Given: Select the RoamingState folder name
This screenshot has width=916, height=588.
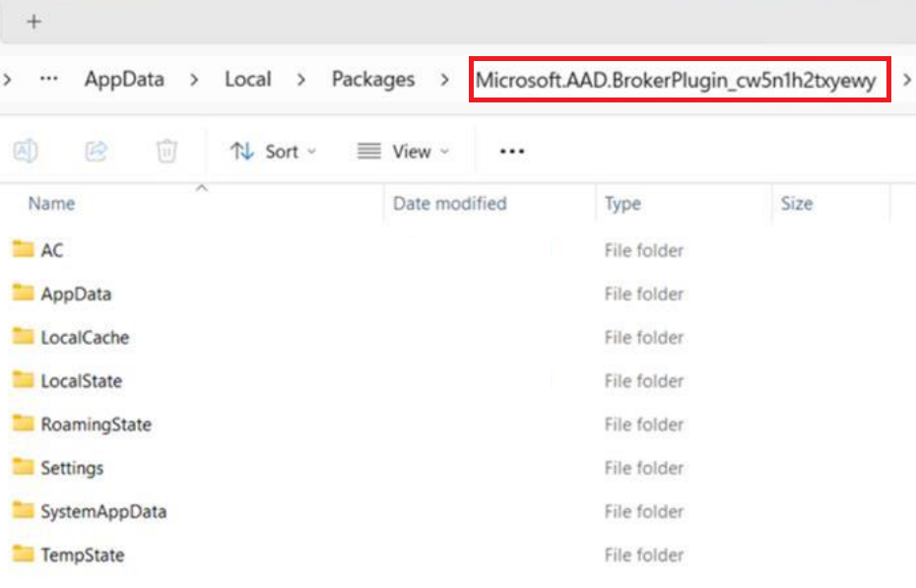Looking at the screenshot, I should coord(97,425).
